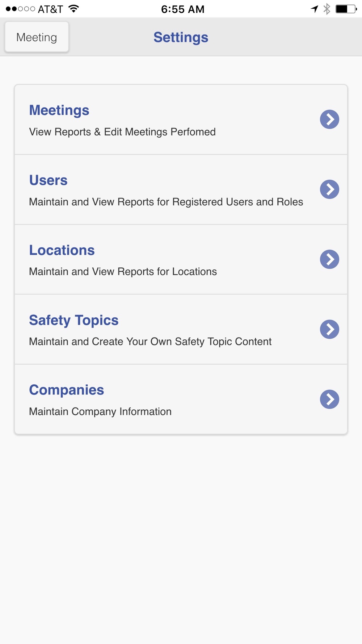
Task: Click the Settings page title
Action: point(181,37)
